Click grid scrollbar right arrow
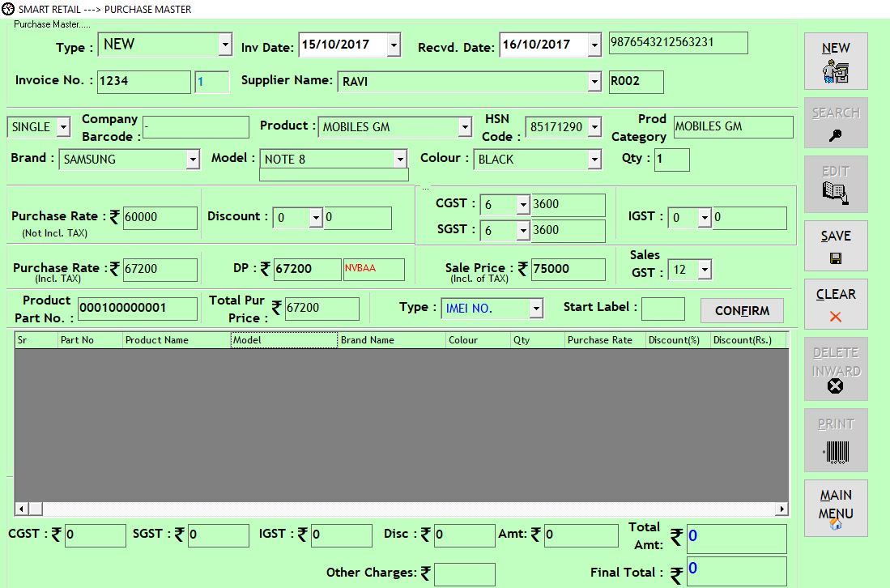Viewport: 890px width, 588px height. point(781,509)
